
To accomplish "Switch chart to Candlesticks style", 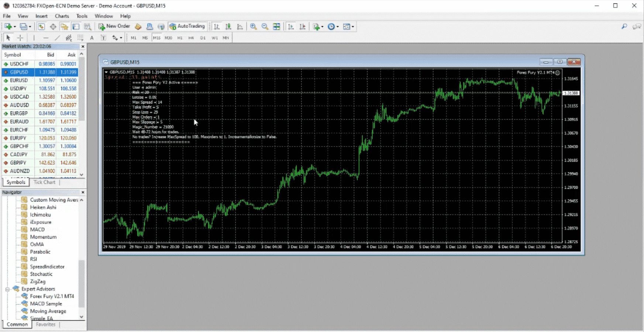I will 228,27.
